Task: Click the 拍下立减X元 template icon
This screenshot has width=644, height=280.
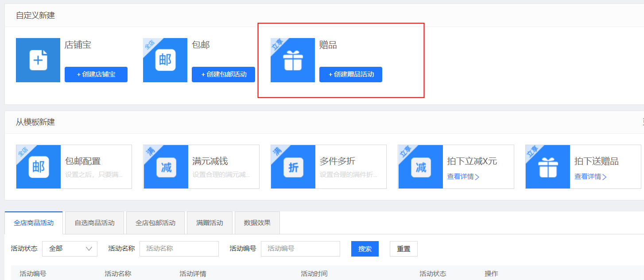Action: pos(420,167)
